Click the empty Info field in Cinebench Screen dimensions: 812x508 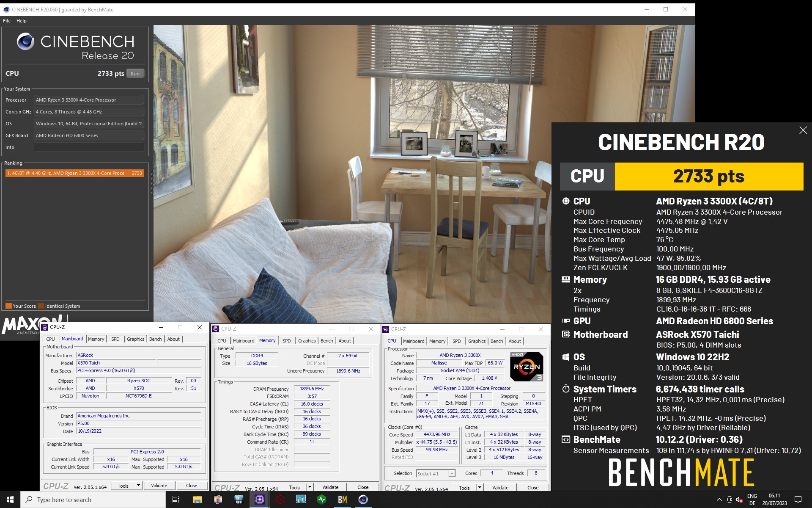[89, 147]
